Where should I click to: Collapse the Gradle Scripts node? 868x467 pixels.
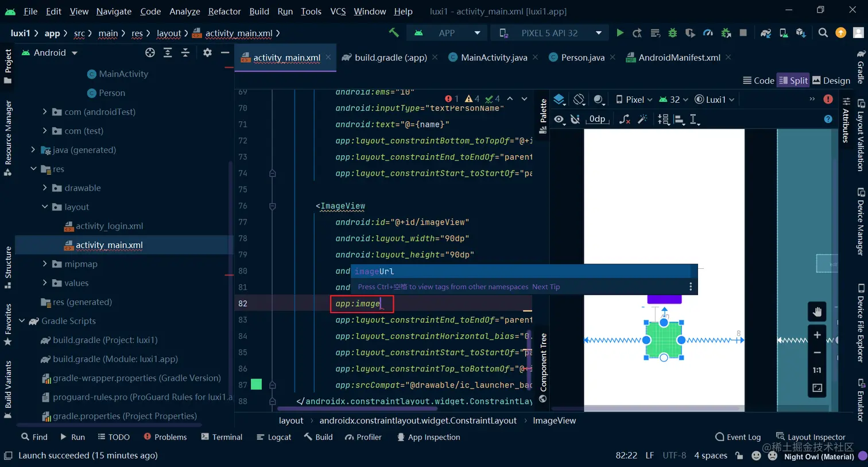[22, 321]
